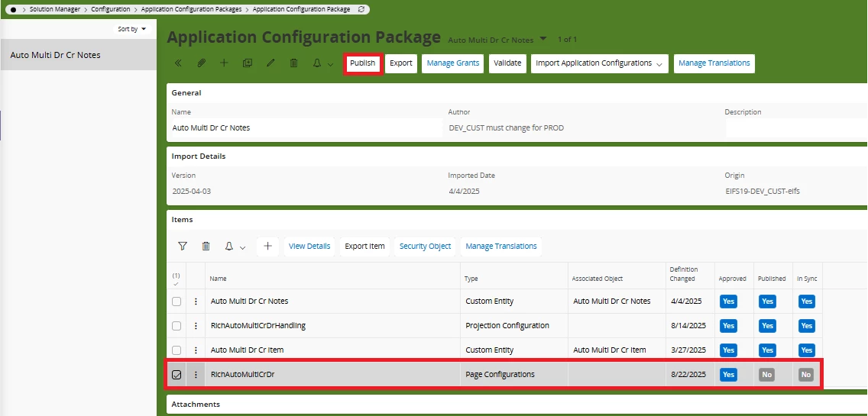The width and height of the screenshot is (868, 416).
Task: Expand the Items bell dropdown arrow
Action: click(x=242, y=248)
